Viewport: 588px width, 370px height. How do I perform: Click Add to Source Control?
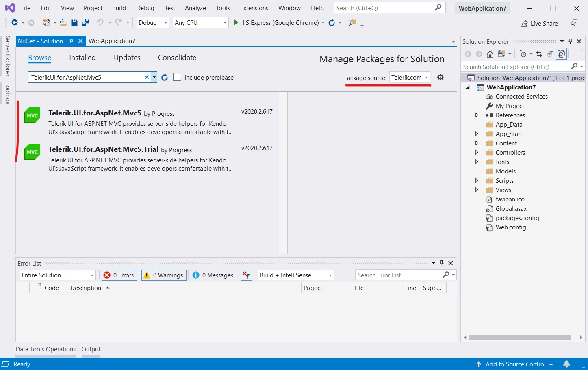coord(515,364)
